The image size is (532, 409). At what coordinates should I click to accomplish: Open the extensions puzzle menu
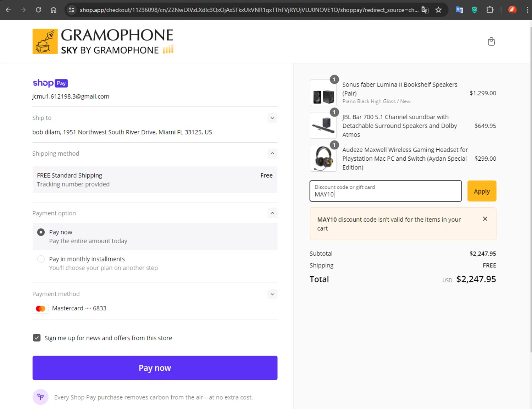(490, 10)
